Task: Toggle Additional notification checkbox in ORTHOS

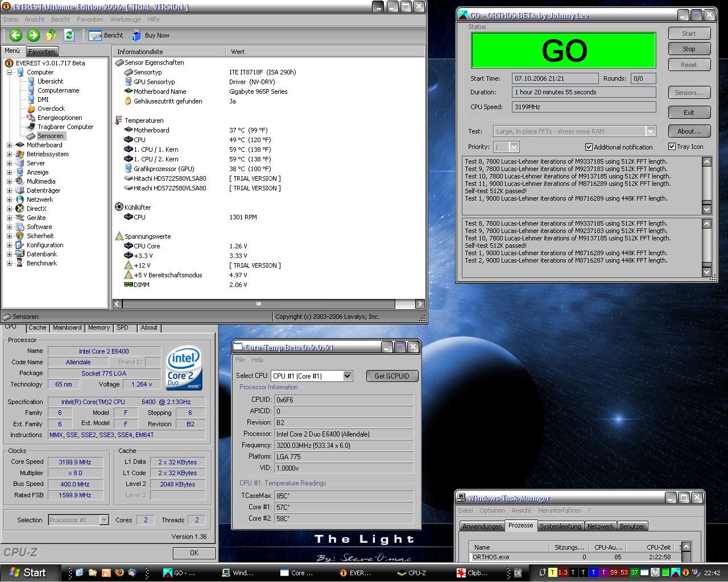Action: pos(589,147)
